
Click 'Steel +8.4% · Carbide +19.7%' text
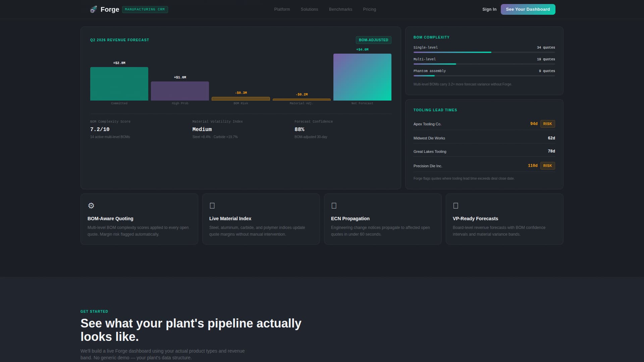[x=215, y=137]
